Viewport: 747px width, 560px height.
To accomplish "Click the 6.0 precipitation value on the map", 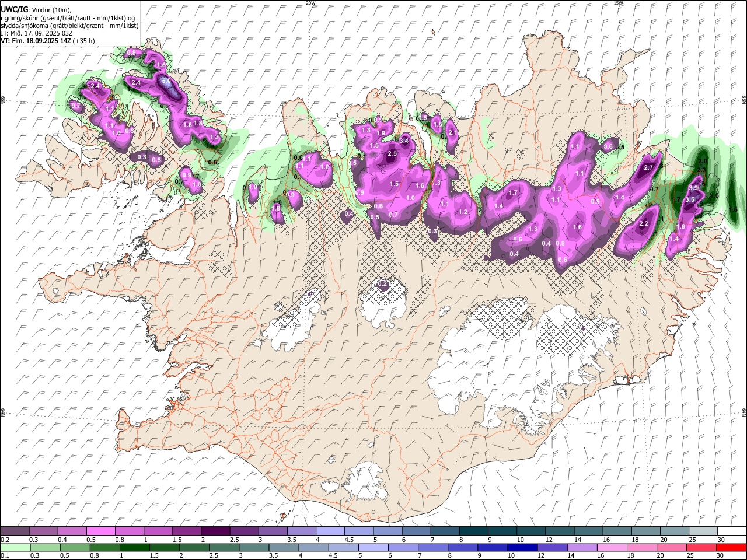I will (166, 81).
